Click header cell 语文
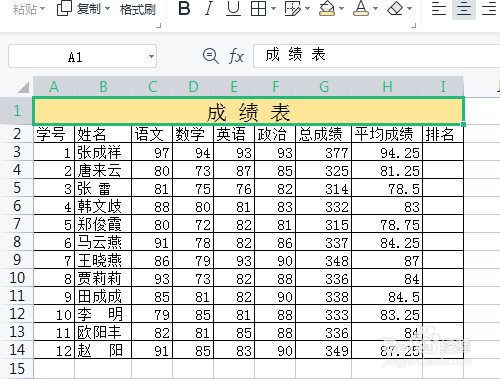Screen dimensions: 500x379 152,134
